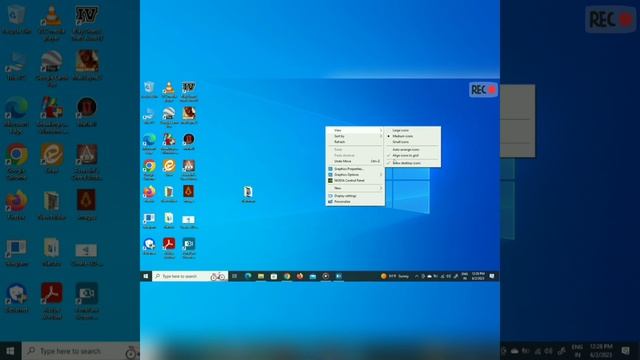Viewport: 640px width, 360px height.
Task: Expand the View submenu arrow
Action: 381,130
